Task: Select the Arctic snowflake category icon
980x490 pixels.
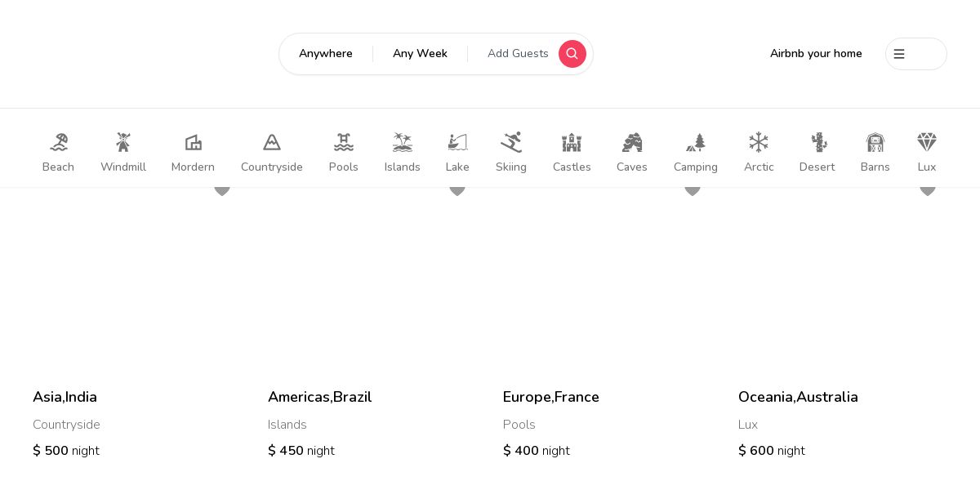Action: (759, 143)
